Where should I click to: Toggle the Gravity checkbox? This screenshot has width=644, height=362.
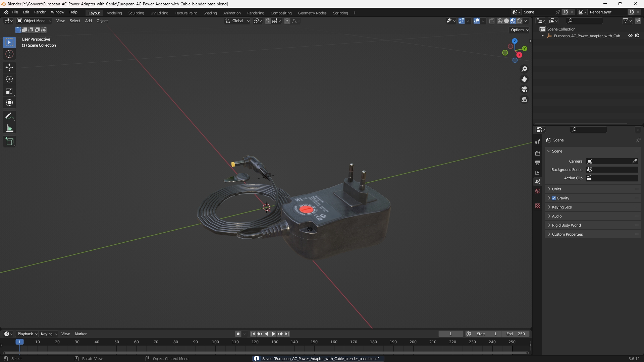point(554,198)
